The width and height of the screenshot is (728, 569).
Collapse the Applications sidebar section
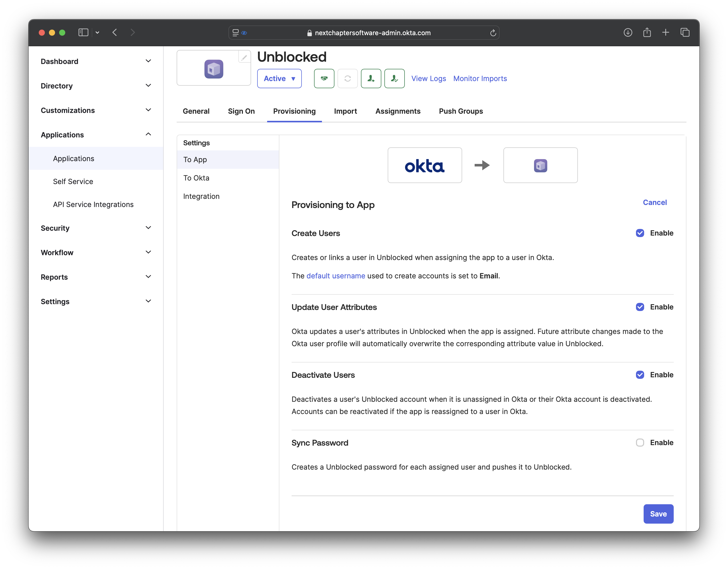tap(96, 135)
